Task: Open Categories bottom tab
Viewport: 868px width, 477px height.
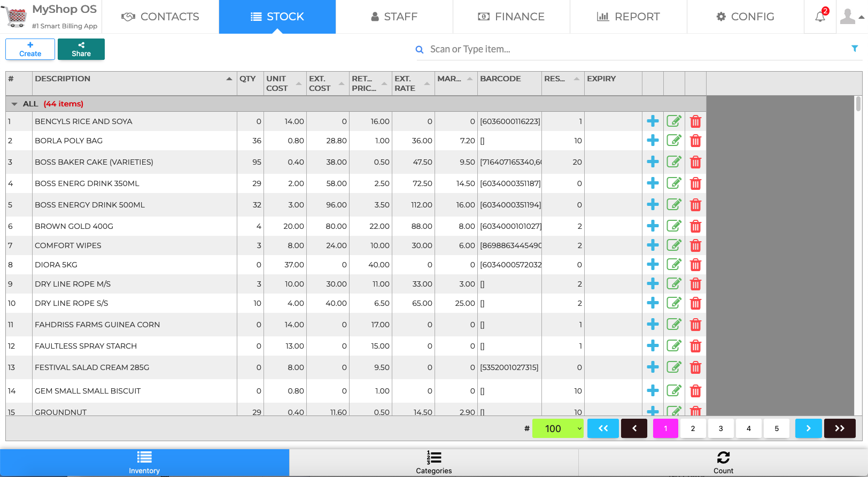Action: 434,463
